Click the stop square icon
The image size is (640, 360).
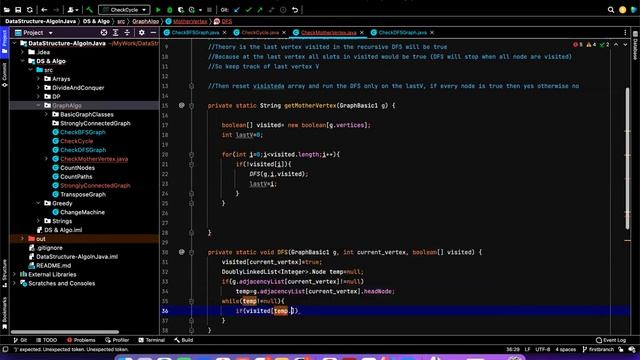[x=209, y=10]
